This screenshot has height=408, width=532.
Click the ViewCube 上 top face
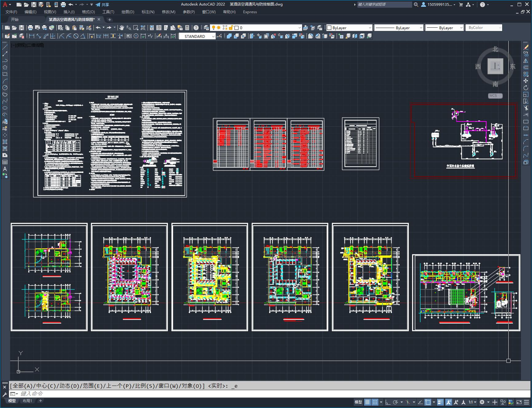coord(495,66)
